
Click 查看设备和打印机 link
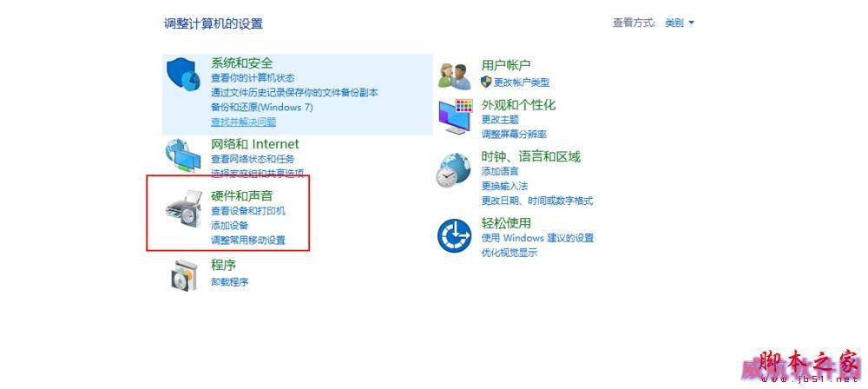point(248,211)
